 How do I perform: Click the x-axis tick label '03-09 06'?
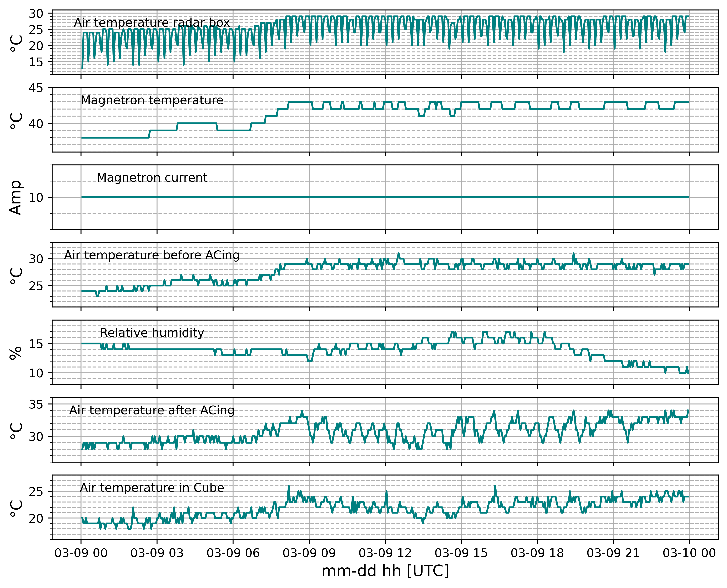click(x=233, y=553)
